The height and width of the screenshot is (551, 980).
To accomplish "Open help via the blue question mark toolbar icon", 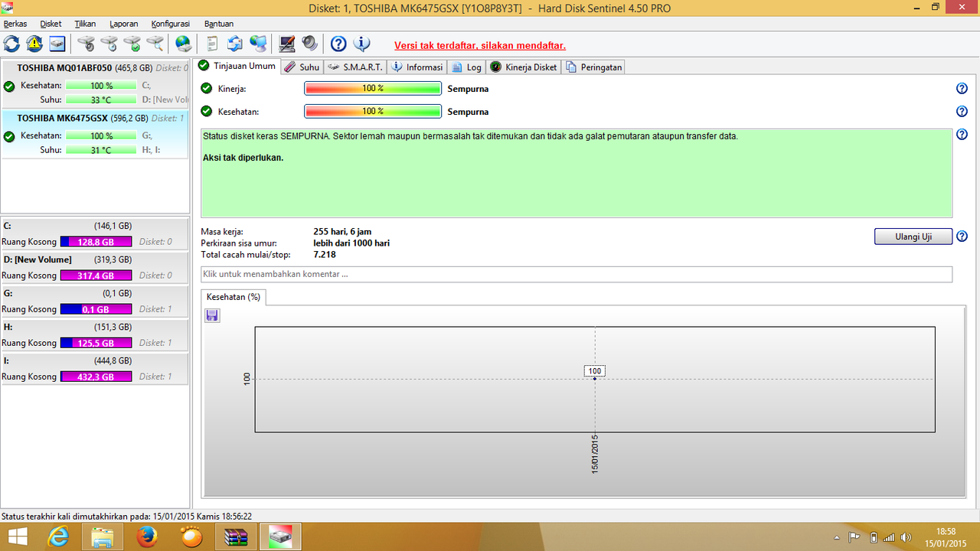I will (338, 44).
